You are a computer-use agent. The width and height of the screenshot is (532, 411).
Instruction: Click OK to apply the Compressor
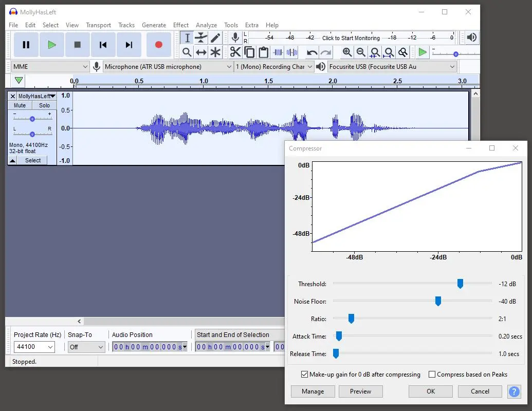431,391
